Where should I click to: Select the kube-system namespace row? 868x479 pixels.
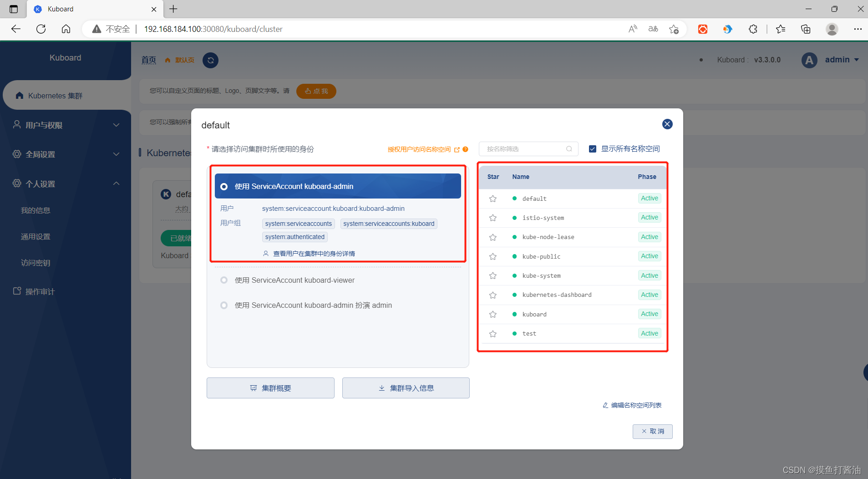click(573, 275)
